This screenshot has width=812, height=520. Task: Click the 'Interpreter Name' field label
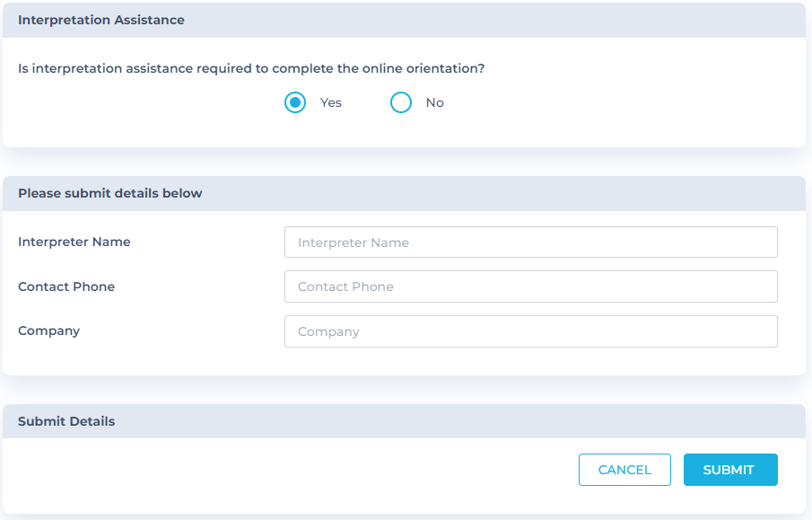click(x=74, y=242)
